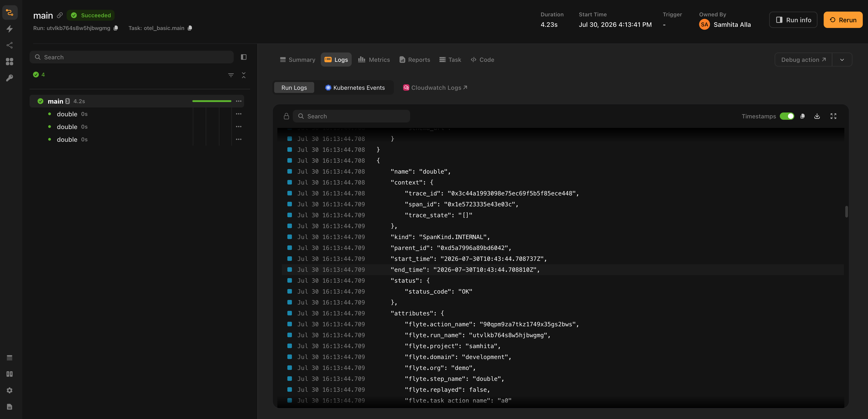Click the Succeeded status badge

point(91,15)
